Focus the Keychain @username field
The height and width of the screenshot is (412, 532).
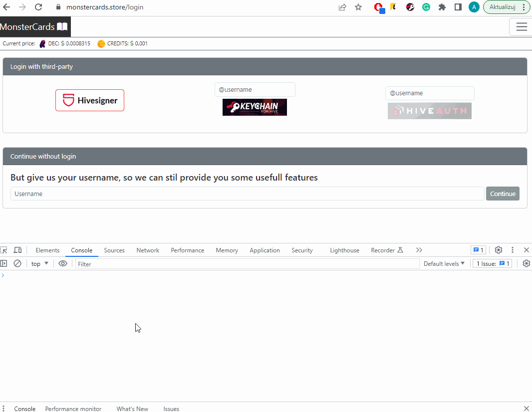click(x=255, y=89)
